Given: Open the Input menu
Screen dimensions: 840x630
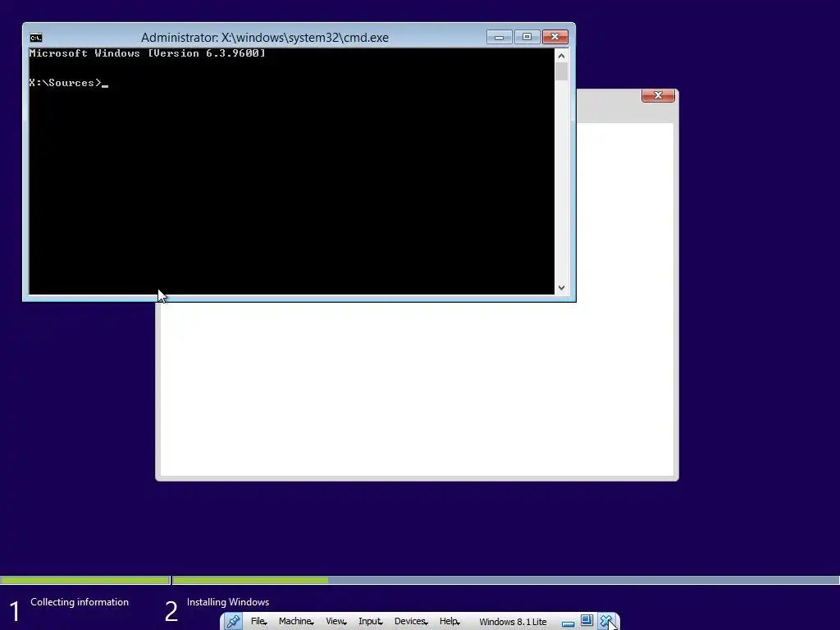Looking at the screenshot, I should point(370,622).
